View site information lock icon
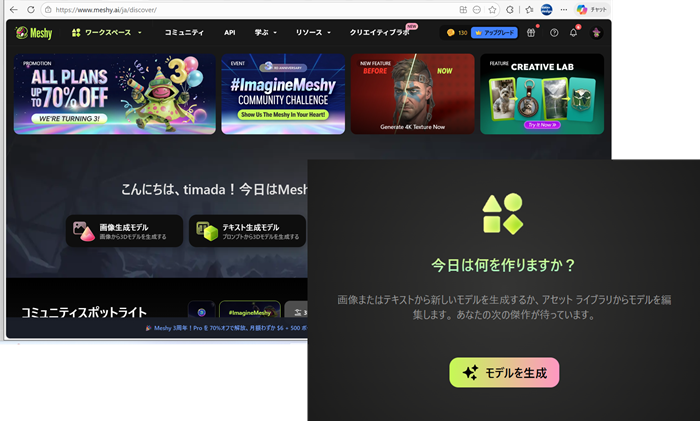The height and width of the screenshot is (421, 700). pos(48,9)
